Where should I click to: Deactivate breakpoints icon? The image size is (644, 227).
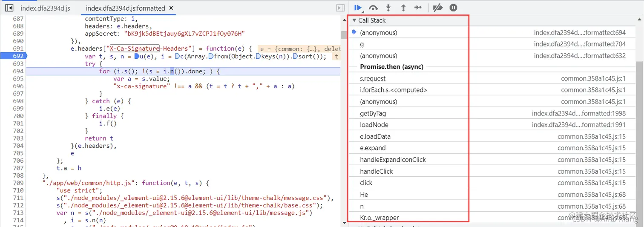(437, 8)
